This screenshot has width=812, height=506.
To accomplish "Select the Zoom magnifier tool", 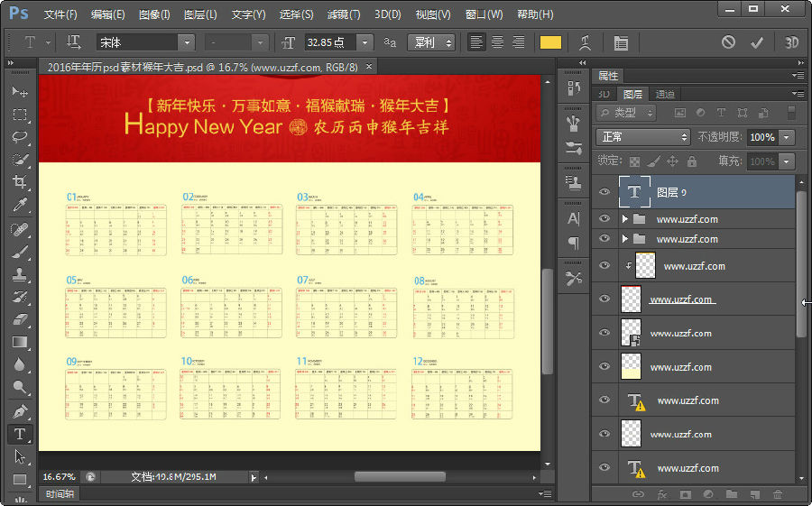I will 19,388.
